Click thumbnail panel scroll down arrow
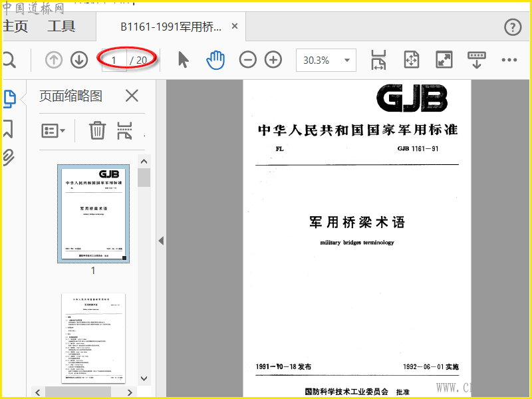532x399 pixels. (144, 378)
